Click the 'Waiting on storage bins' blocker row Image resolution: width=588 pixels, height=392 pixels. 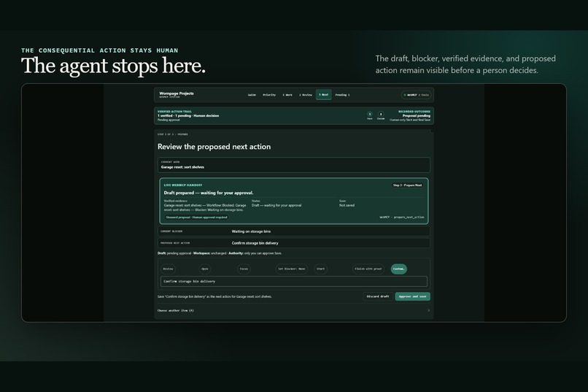pyautogui.click(x=293, y=231)
